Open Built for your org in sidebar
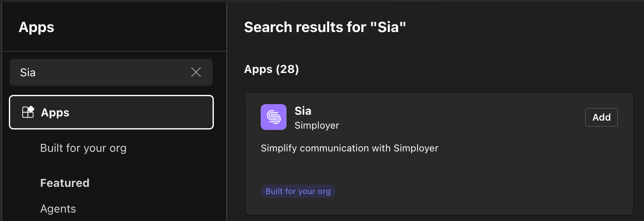 pyautogui.click(x=83, y=148)
